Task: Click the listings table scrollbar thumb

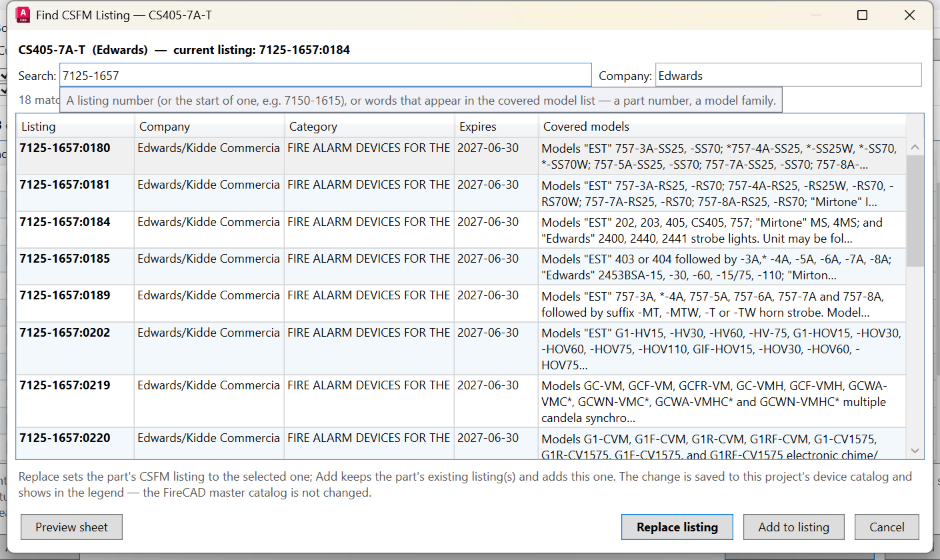Action: tap(915, 211)
